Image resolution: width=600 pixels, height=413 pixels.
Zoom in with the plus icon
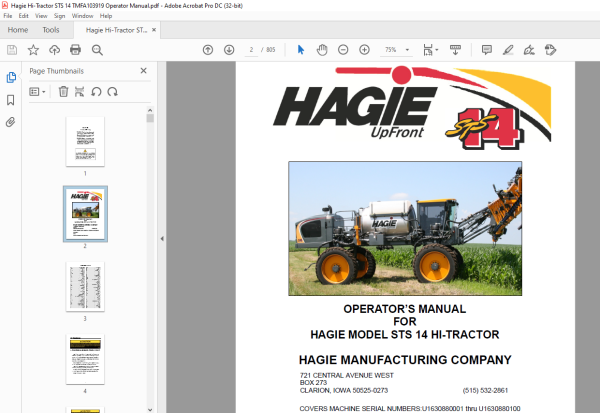[364, 50]
